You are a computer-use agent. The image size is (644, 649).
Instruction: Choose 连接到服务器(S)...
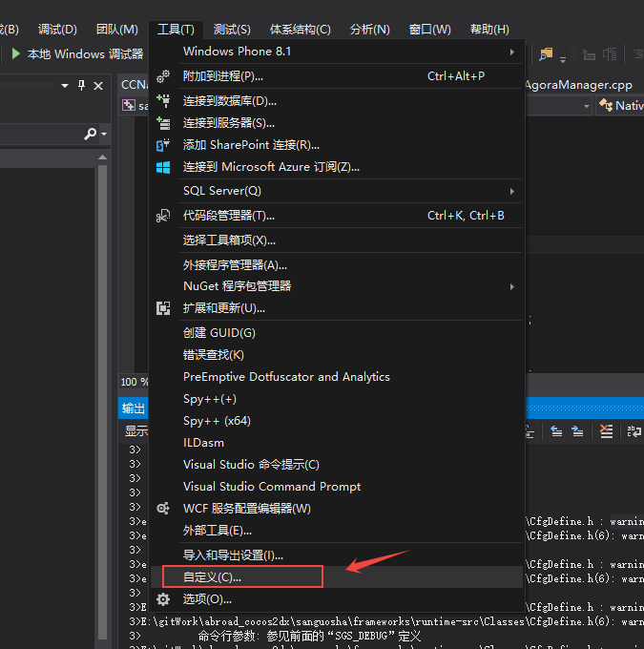click(337, 123)
